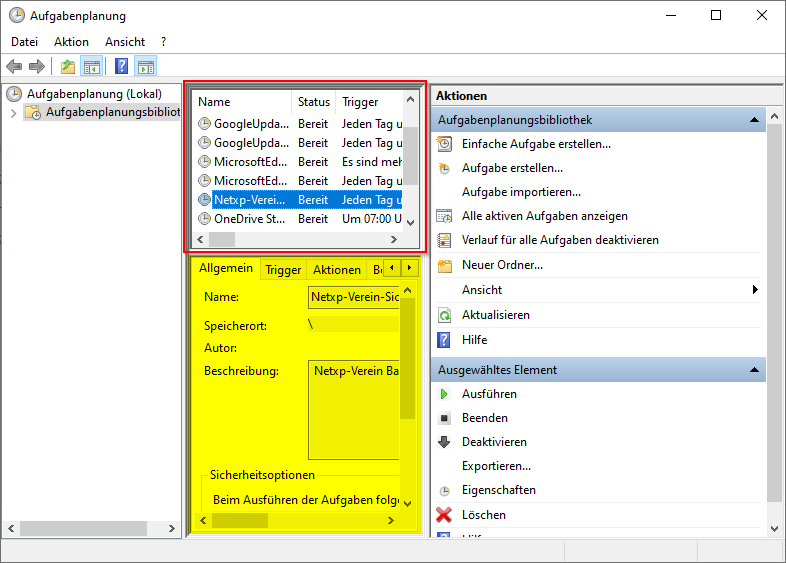Screen dimensions: 786x563
Task: Expand Aufgabenplanungsbibliothek tree node arrow
Action: pyautogui.click(x=14, y=113)
